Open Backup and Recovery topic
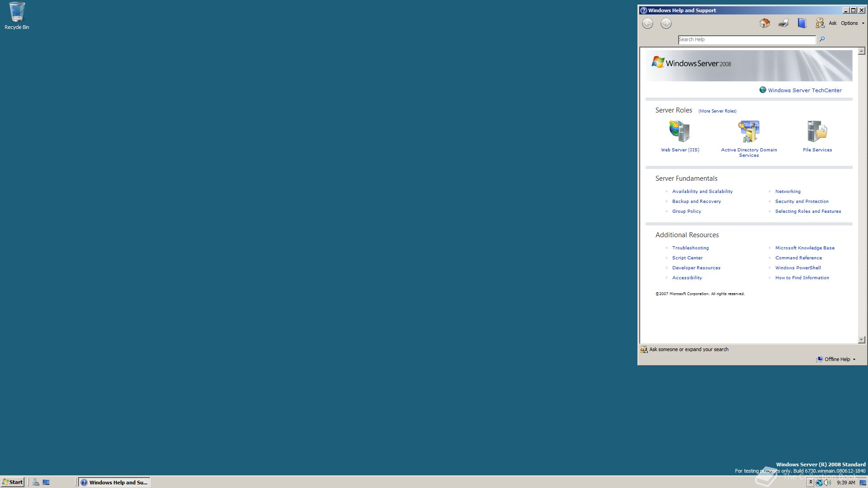Image resolution: width=868 pixels, height=488 pixels. click(696, 202)
